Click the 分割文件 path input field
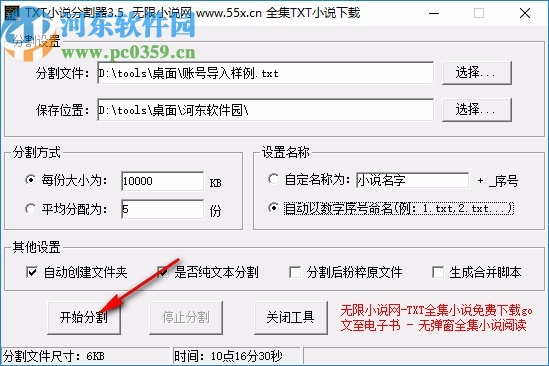The width and height of the screenshot is (549, 366). 265,73
